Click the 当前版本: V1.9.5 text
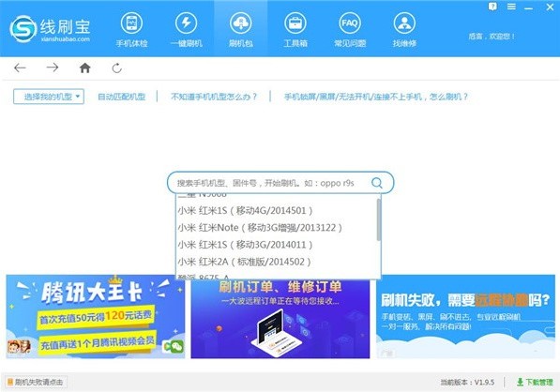The image size is (560, 392). coord(467,383)
